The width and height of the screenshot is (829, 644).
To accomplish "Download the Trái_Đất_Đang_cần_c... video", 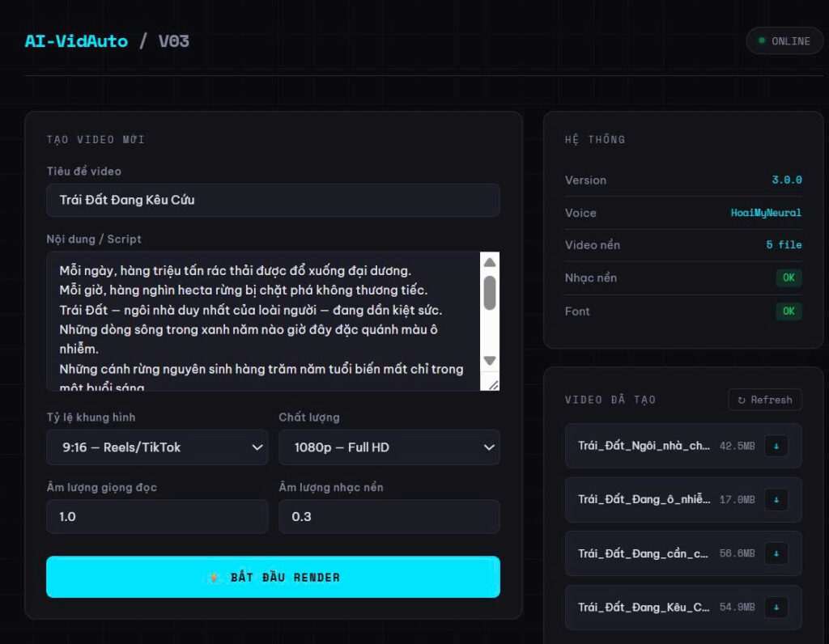I will [x=776, y=553].
